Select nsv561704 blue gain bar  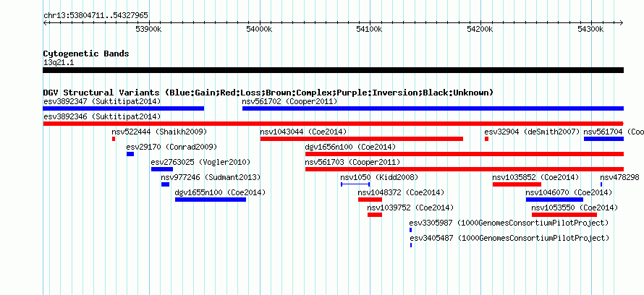tap(603, 139)
